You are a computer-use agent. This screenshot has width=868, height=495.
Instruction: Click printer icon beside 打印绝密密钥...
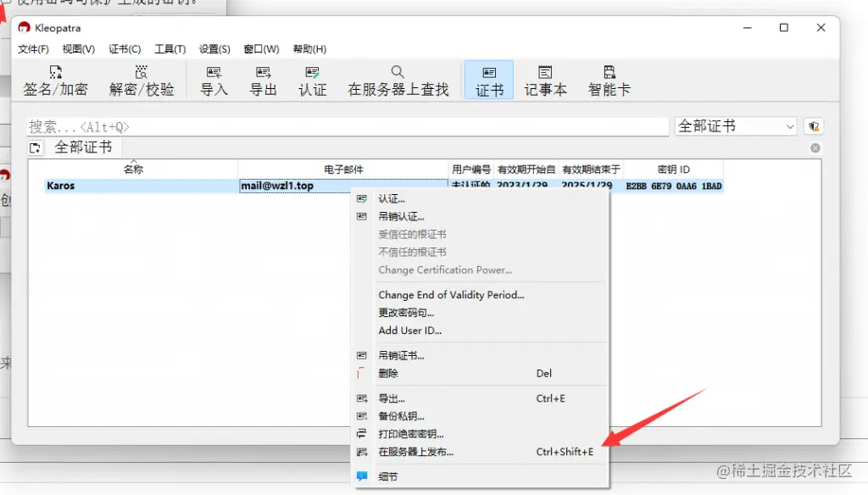[x=362, y=434]
